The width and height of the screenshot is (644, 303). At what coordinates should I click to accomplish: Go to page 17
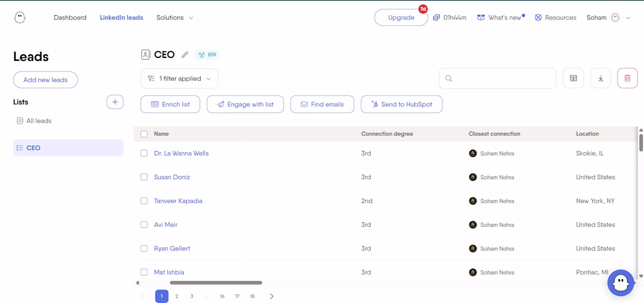[x=237, y=296]
